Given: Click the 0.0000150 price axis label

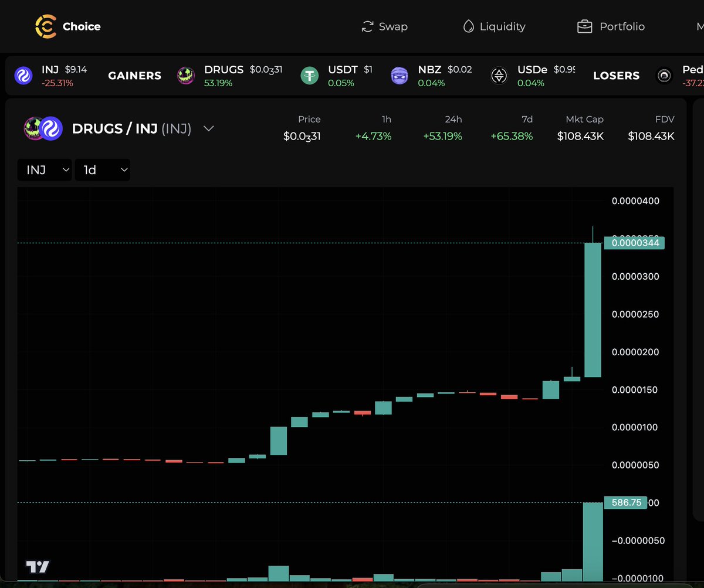Looking at the screenshot, I should [635, 390].
